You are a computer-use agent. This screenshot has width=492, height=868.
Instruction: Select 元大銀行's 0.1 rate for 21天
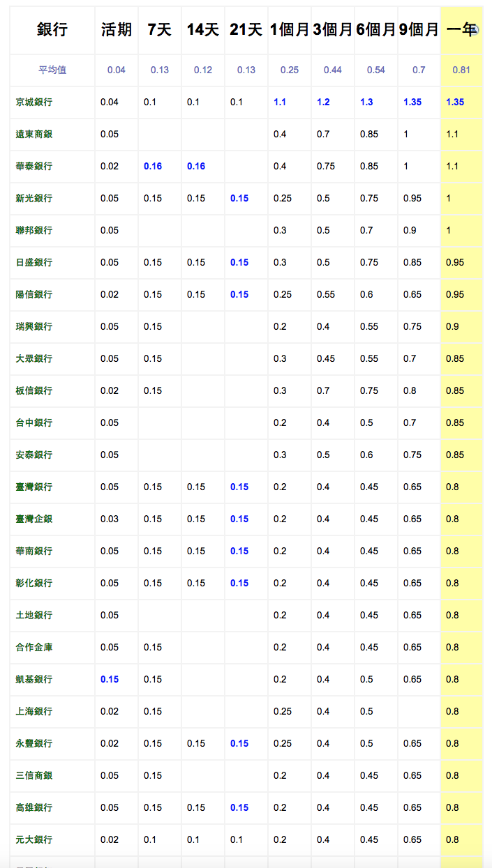pyautogui.click(x=237, y=839)
